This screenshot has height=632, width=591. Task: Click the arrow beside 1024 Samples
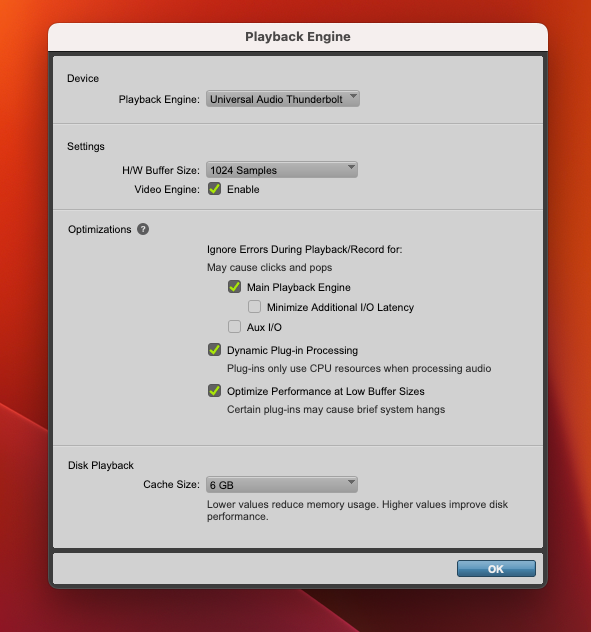[x=352, y=167]
